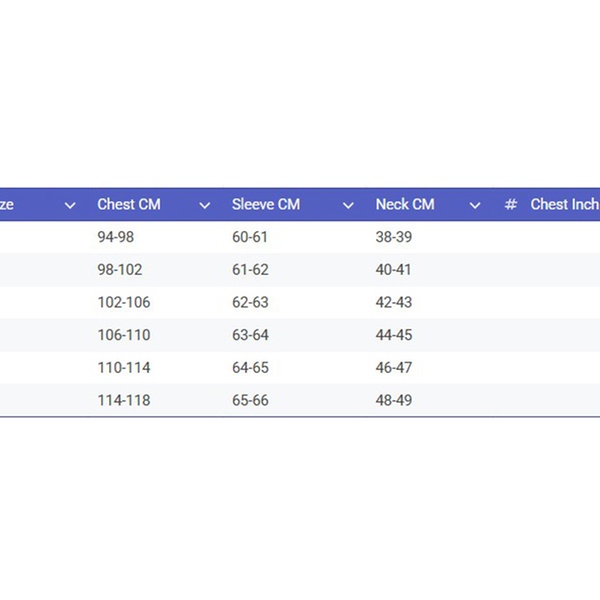Screen dimensions: 600x600
Task: Click the 40-41 neck cell
Action: point(394,270)
